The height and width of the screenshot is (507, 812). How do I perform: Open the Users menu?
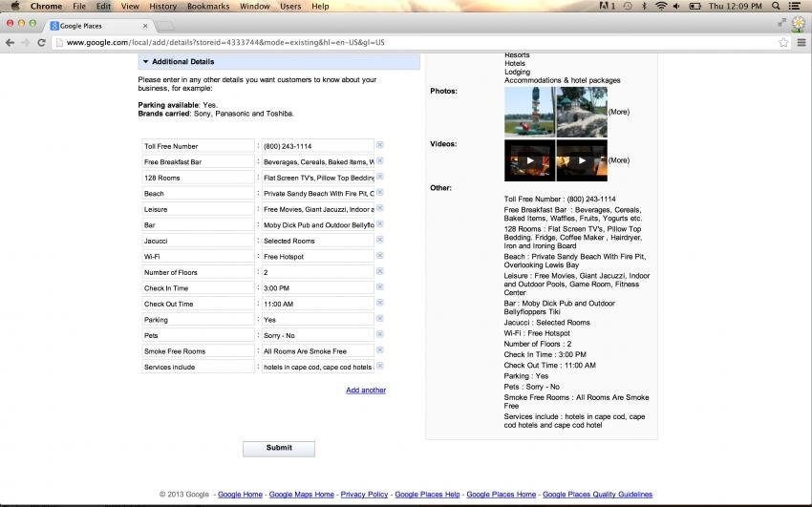click(x=290, y=7)
